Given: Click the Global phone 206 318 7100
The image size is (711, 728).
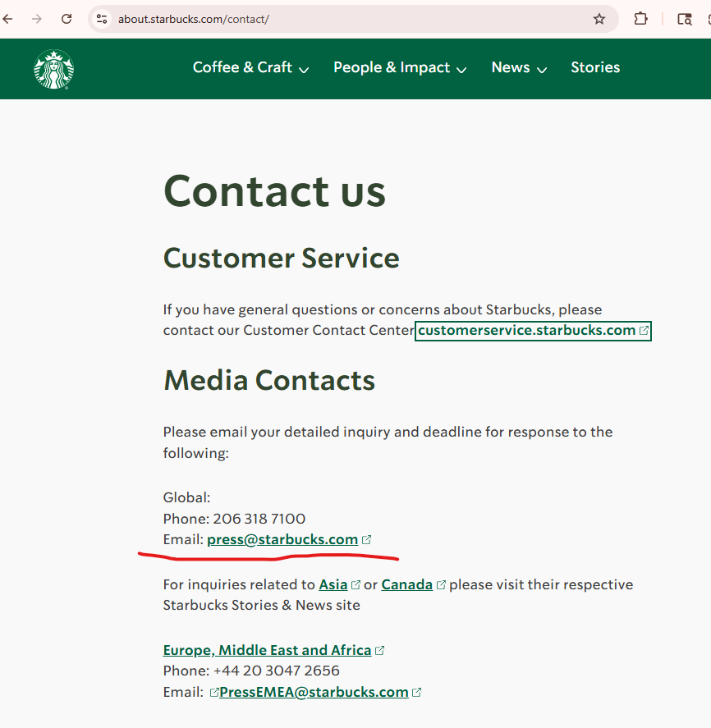Looking at the screenshot, I should click(259, 519).
